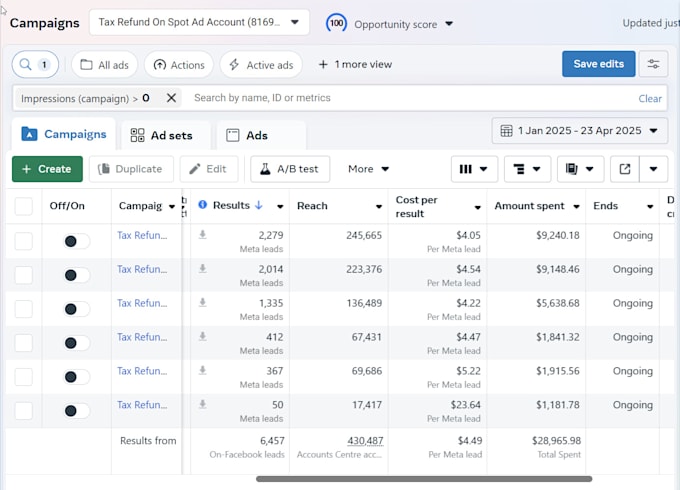The image size is (680, 490).
Task: Toggle the campaign with 2,279 results
Action: click(76, 241)
